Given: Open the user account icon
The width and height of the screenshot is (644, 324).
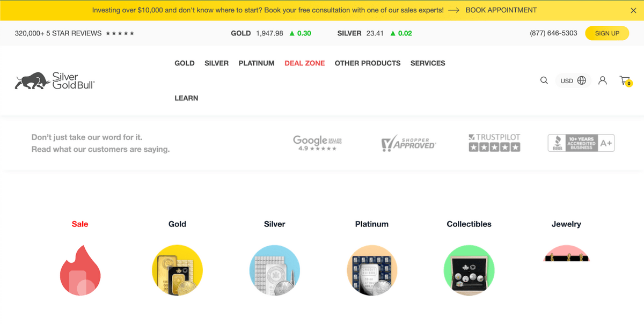Looking at the screenshot, I should pyautogui.click(x=603, y=80).
